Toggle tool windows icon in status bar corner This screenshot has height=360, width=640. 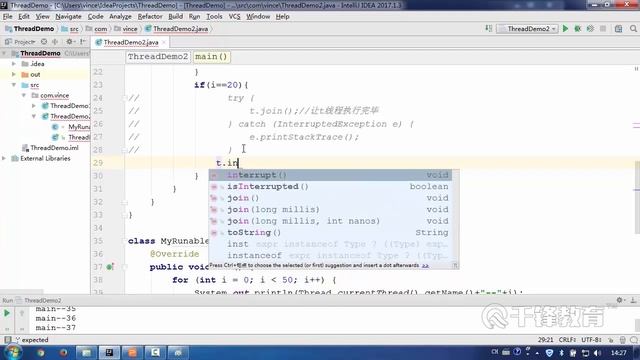coord(7,340)
